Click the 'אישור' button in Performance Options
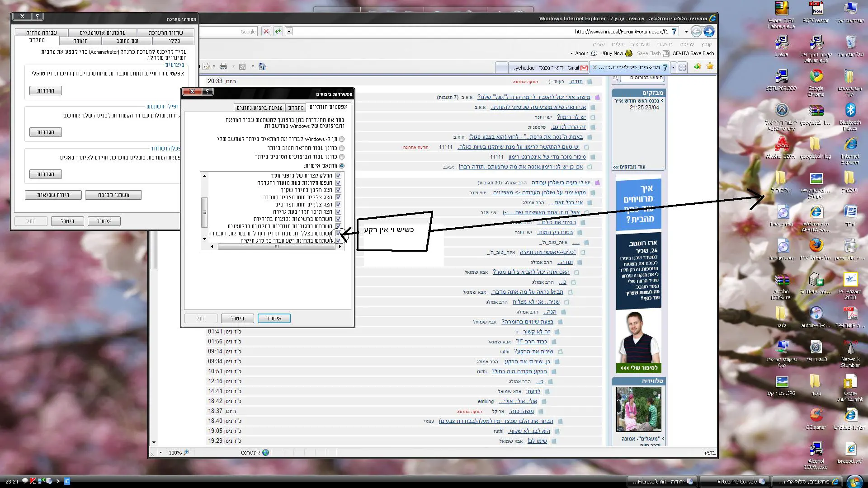 tap(274, 318)
